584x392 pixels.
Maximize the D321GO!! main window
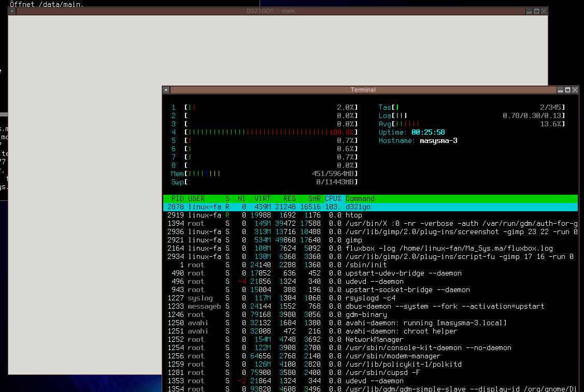click(536, 11)
